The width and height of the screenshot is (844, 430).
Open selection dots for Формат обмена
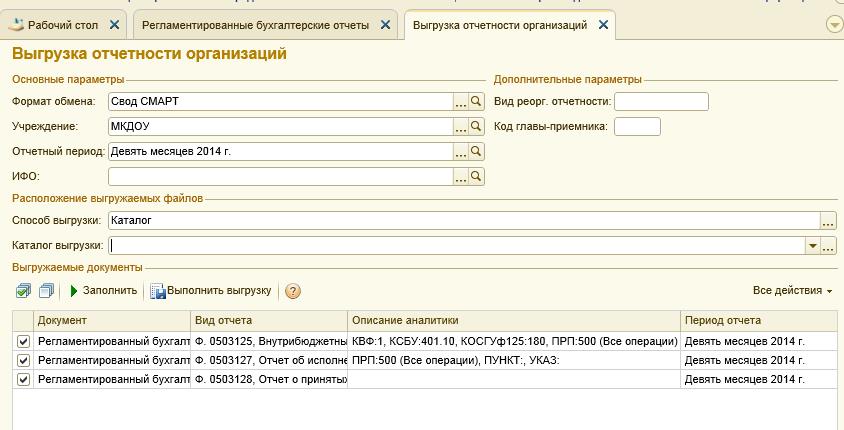click(x=460, y=101)
